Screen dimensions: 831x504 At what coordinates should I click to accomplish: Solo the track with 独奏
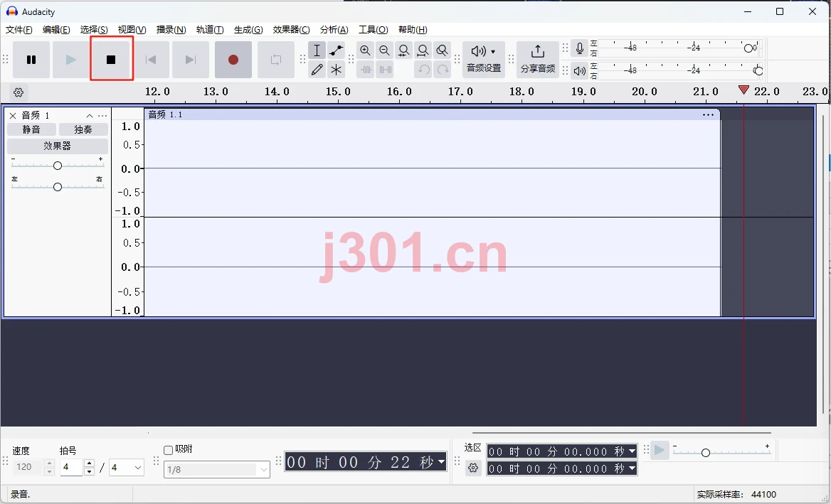point(83,129)
